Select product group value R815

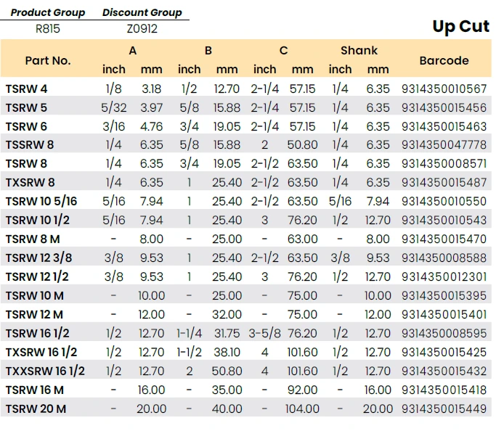click(48, 29)
